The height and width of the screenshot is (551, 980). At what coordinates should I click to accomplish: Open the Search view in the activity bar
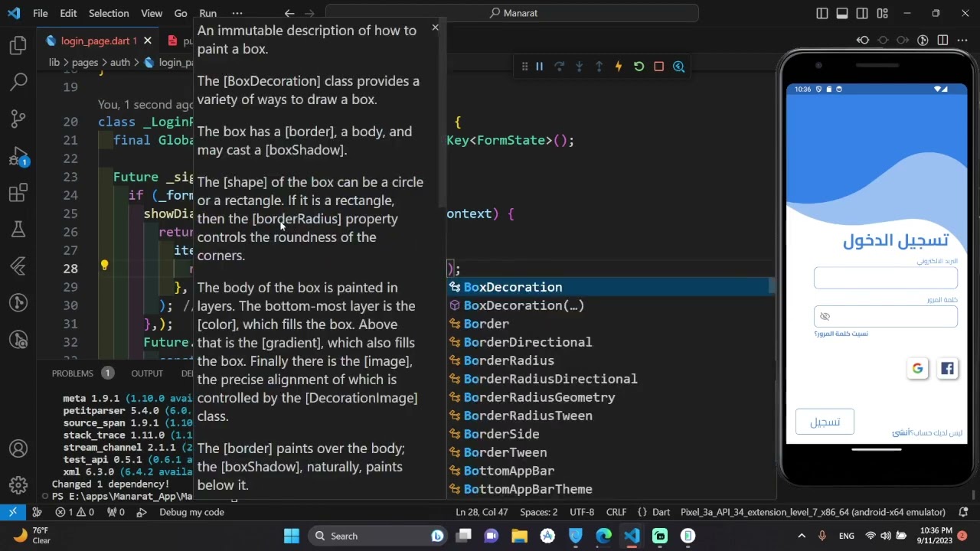18,82
